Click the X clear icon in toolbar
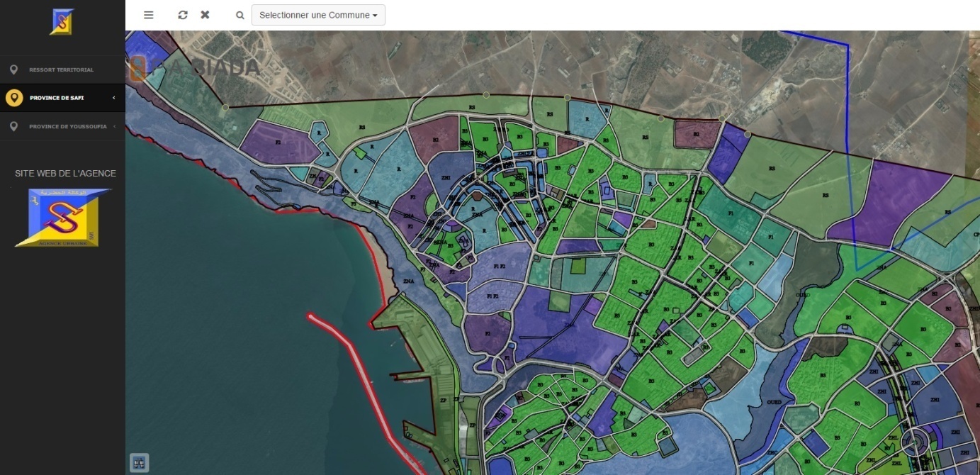980x475 pixels. [205, 15]
